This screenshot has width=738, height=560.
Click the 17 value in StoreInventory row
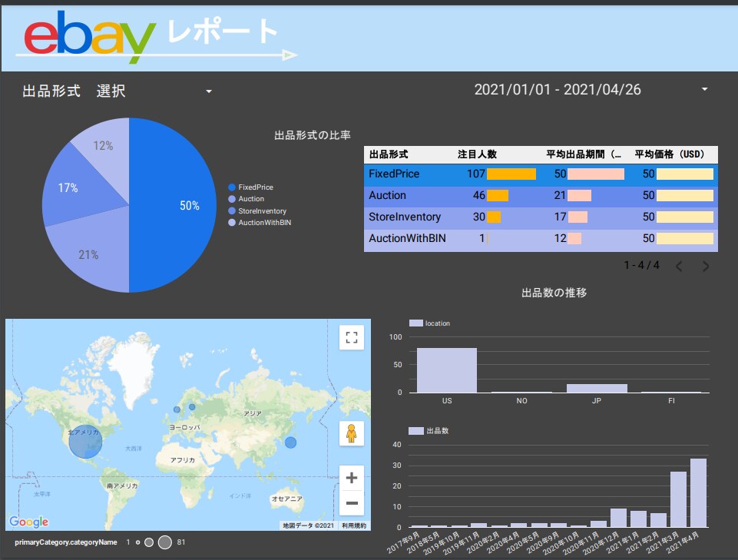click(560, 217)
